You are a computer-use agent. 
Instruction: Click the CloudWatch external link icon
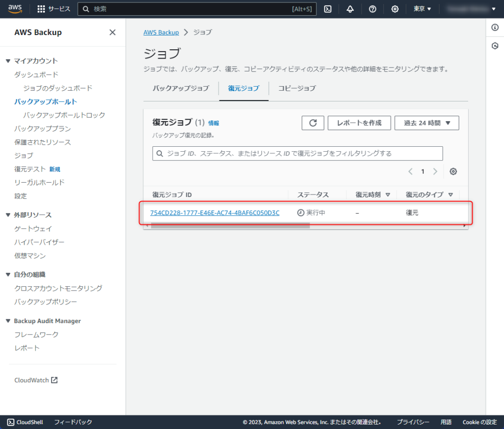pyautogui.click(x=54, y=380)
